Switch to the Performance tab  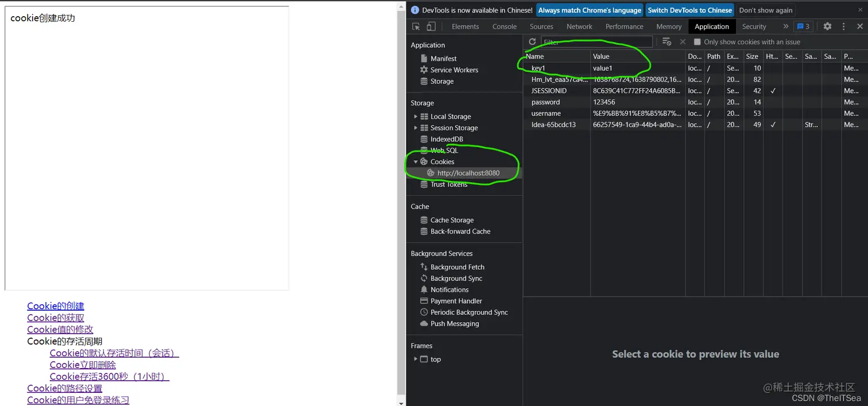pos(625,26)
